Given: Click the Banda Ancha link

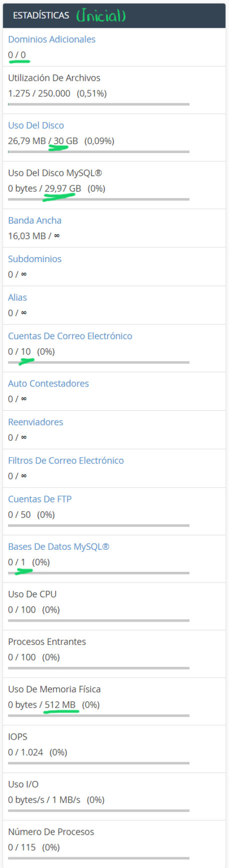Looking at the screenshot, I should pyautogui.click(x=34, y=220).
